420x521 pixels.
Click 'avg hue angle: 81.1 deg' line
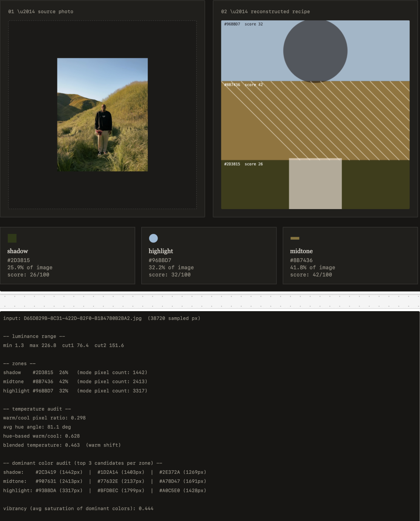pyautogui.click(x=37, y=427)
